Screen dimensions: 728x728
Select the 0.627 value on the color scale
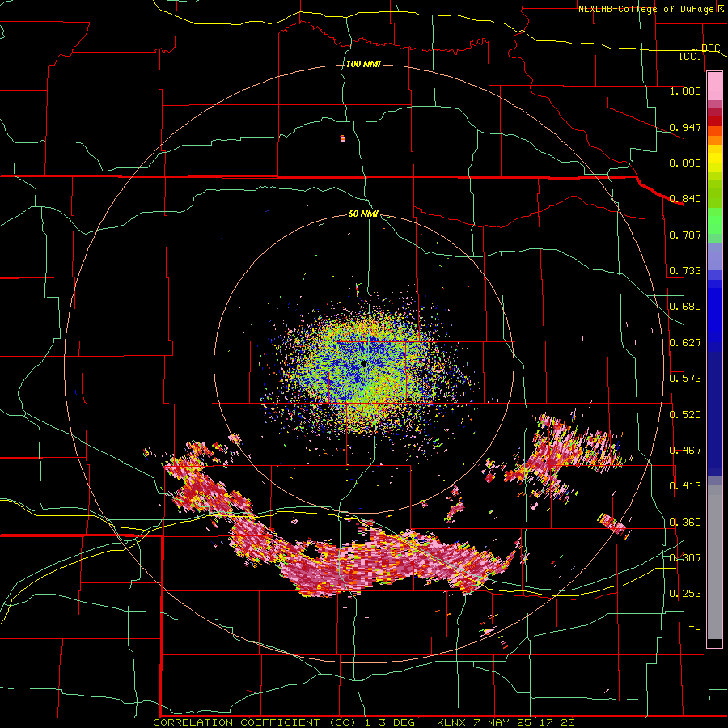[685, 343]
